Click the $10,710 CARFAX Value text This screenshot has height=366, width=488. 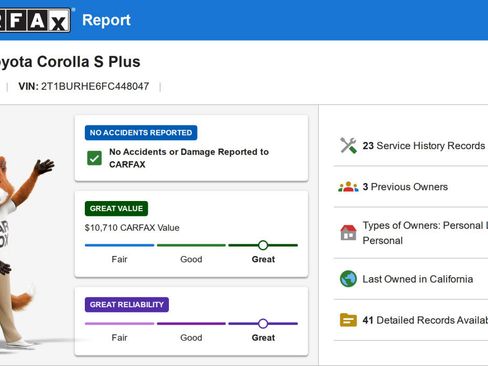click(x=132, y=228)
